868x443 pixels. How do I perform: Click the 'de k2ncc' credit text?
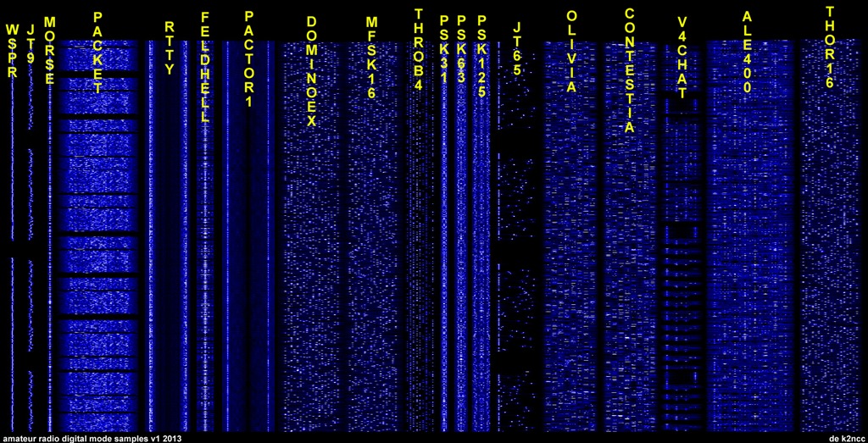click(x=846, y=438)
